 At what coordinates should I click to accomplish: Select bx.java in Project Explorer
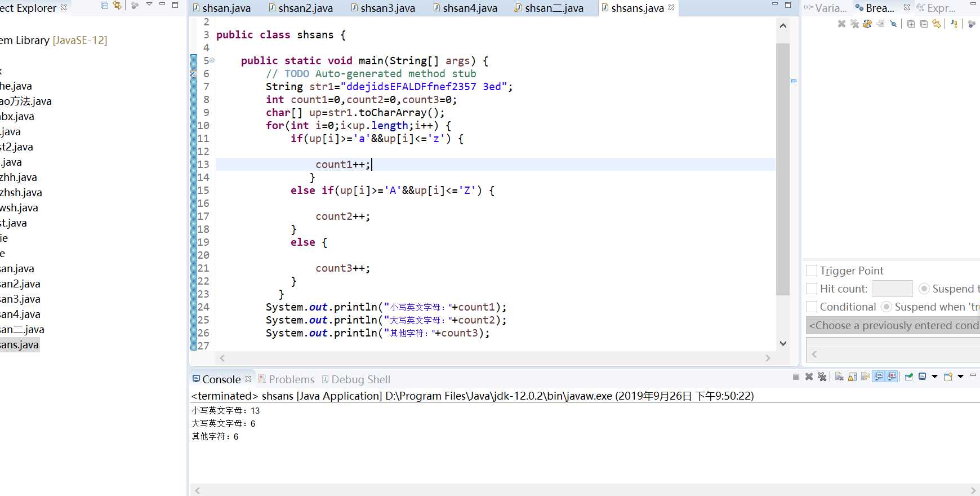click(x=17, y=116)
